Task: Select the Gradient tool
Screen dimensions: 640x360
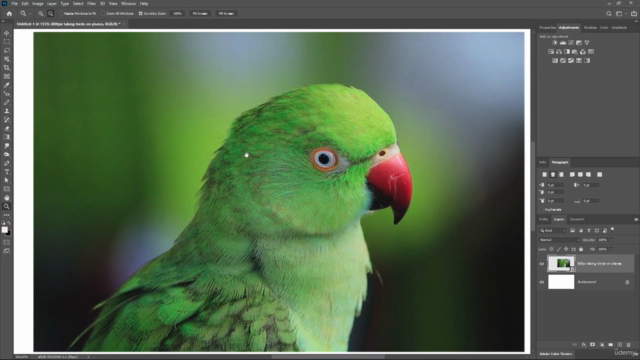Action: pos(7,137)
